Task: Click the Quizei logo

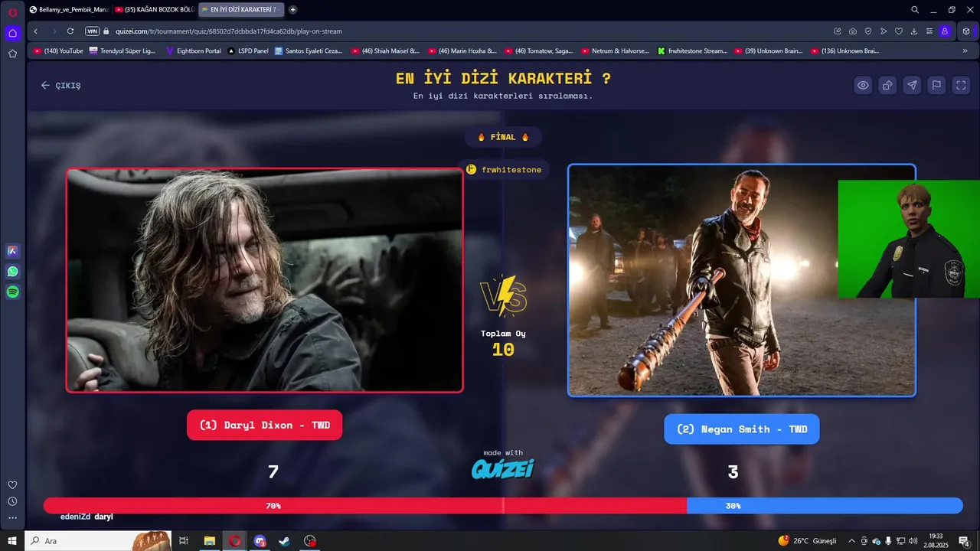Action: pos(503,468)
